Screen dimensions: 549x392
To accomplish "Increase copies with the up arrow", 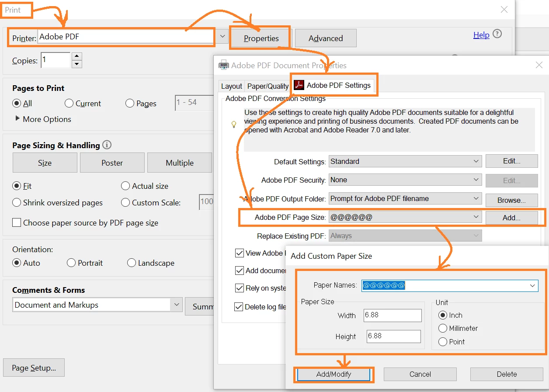I will (x=77, y=56).
